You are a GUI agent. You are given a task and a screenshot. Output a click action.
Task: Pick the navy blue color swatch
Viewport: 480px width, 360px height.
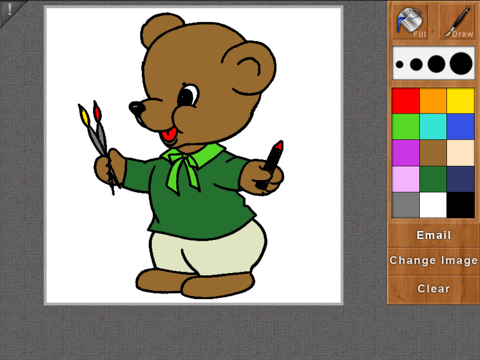(x=461, y=179)
